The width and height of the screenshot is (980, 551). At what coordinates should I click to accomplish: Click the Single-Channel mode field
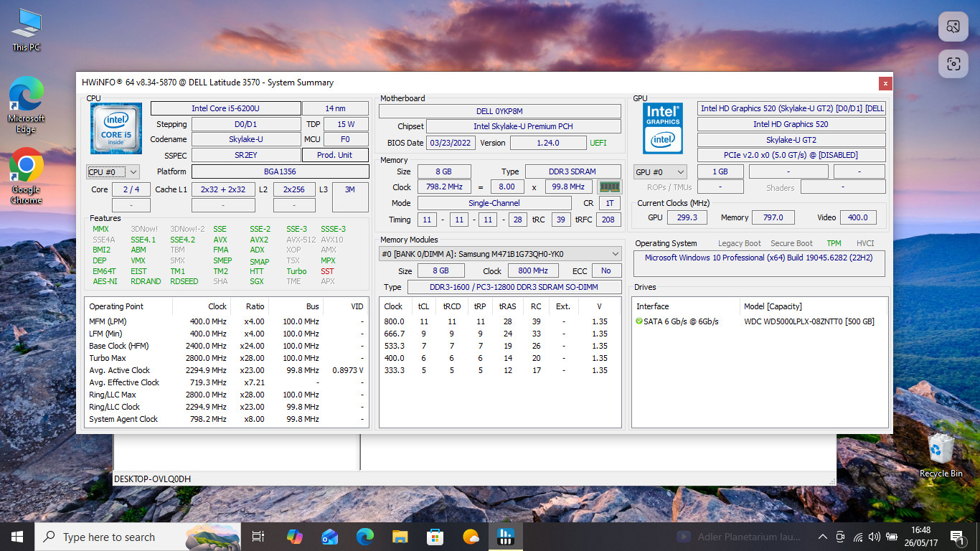pyautogui.click(x=494, y=203)
